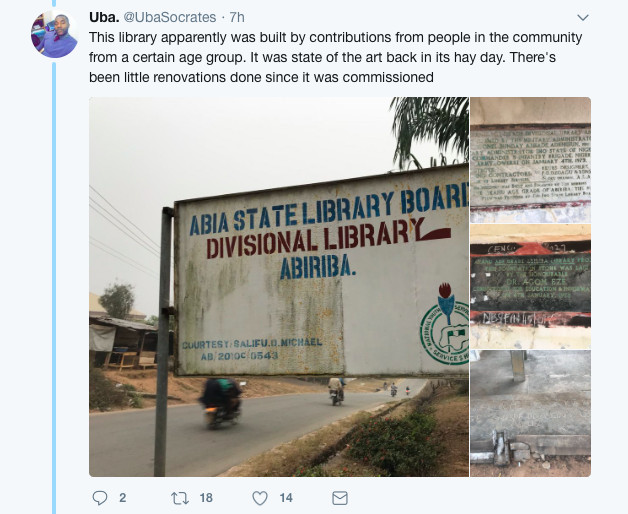Screen dimensions: 628x514
Task: Open the Dr. Agom Eze foundation plaque photo
Action: click(530, 286)
